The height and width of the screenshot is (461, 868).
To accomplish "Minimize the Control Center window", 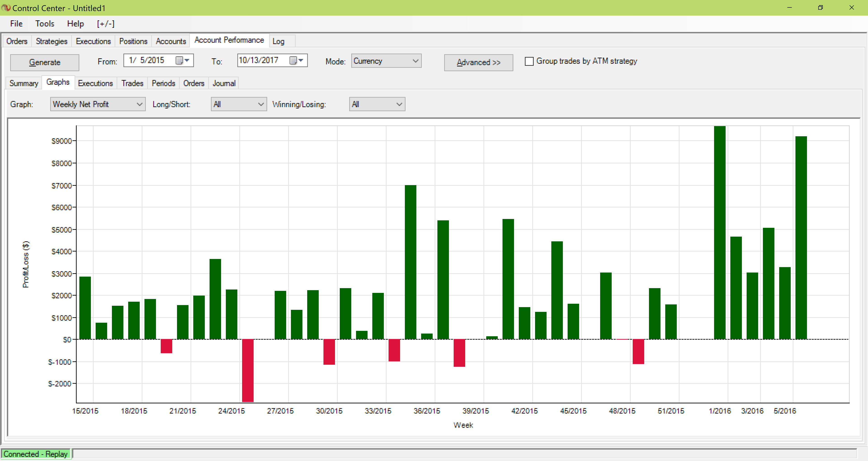I will coord(789,7).
